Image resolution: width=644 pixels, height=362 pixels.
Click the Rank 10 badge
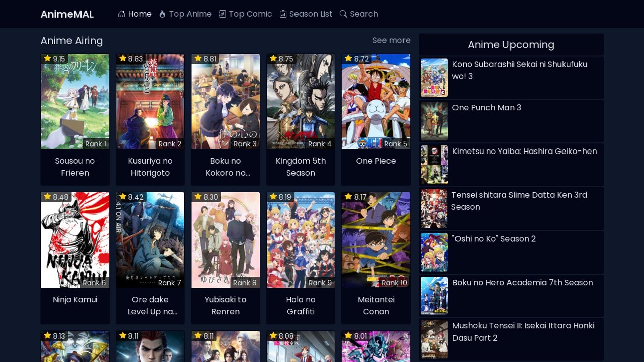[394, 283]
